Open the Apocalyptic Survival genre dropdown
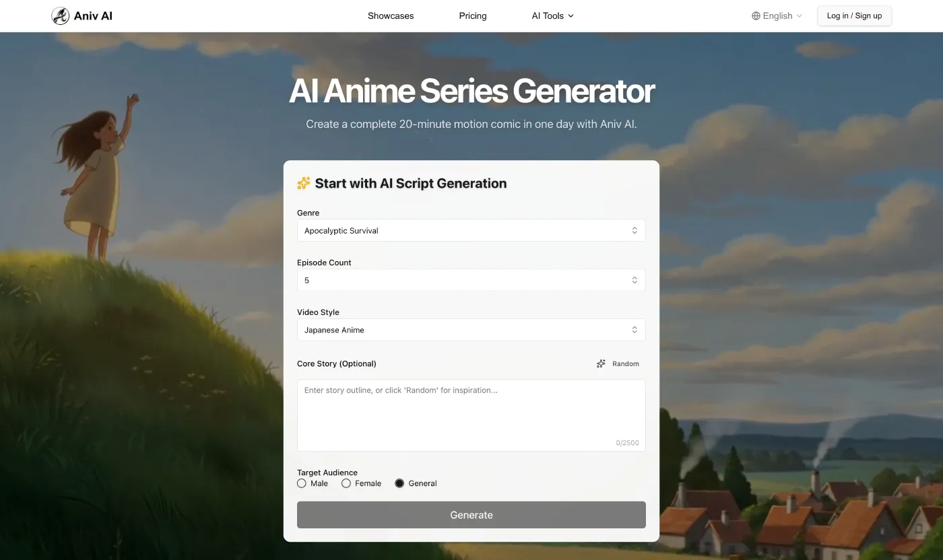 (465, 230)
